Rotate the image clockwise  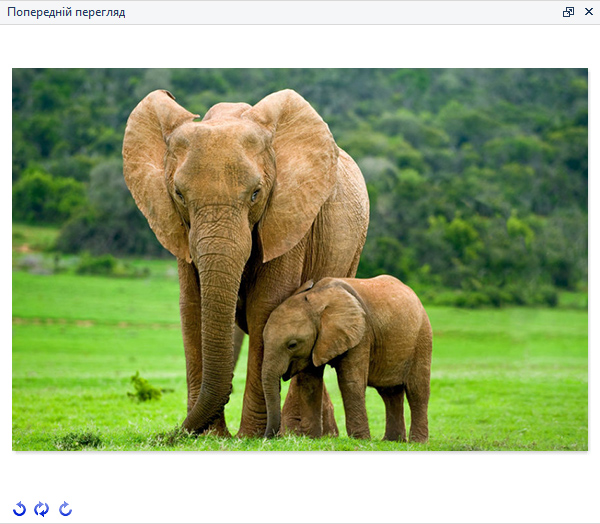pyautogui.click(x=65, y=509)
